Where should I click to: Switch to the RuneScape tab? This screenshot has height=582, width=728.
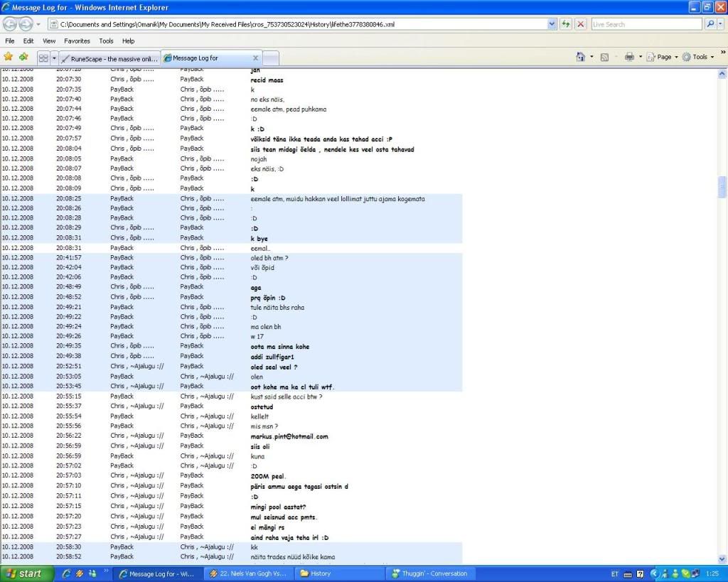[109, 58]
